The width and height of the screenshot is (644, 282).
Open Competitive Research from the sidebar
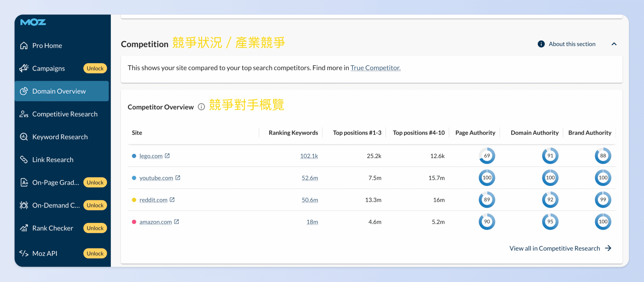[65, 114]
